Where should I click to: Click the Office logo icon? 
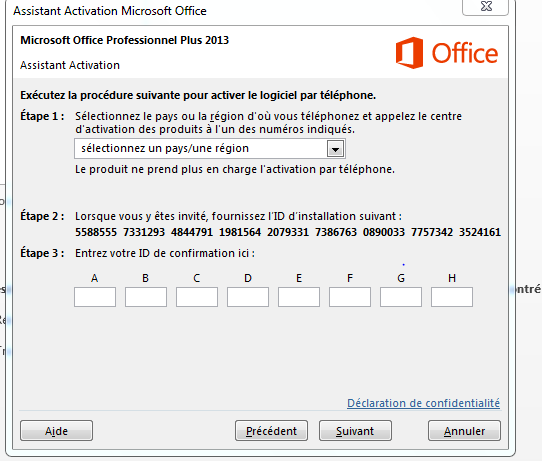410,53
